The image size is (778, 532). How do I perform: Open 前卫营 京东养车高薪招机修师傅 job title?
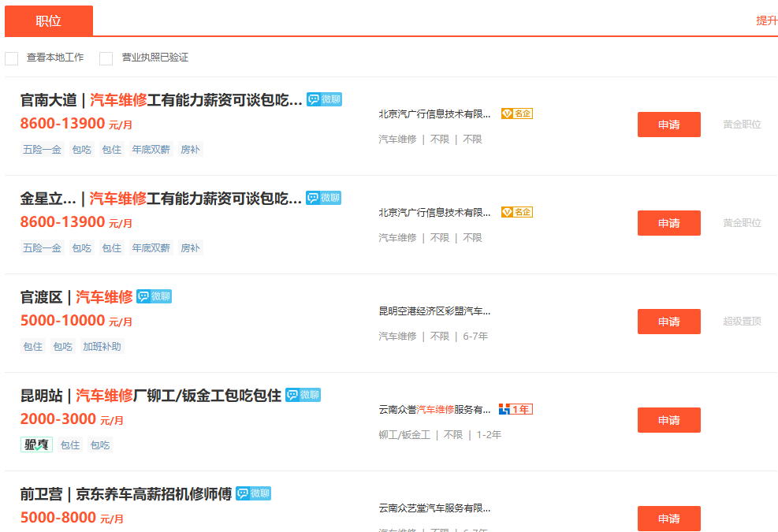pyautogui.click(x=126, y=494)
